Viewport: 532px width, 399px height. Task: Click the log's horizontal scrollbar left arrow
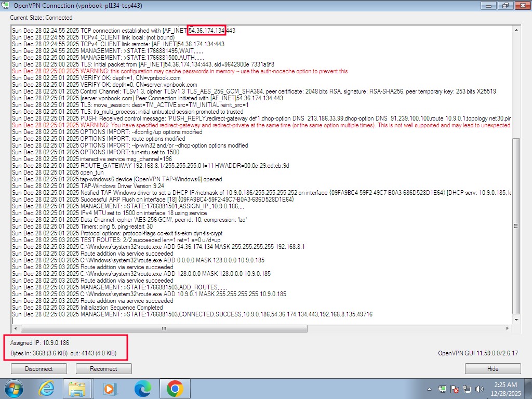click(x=15, y=328)
